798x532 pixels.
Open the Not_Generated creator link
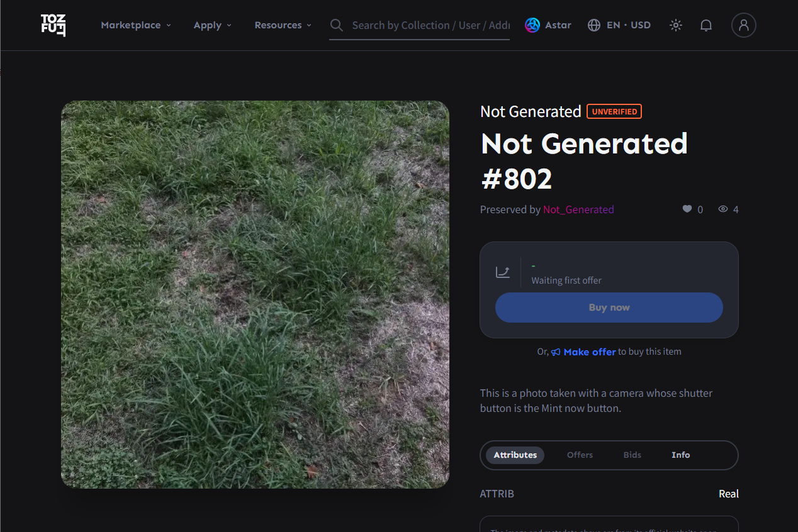click(x=578, y=209)
